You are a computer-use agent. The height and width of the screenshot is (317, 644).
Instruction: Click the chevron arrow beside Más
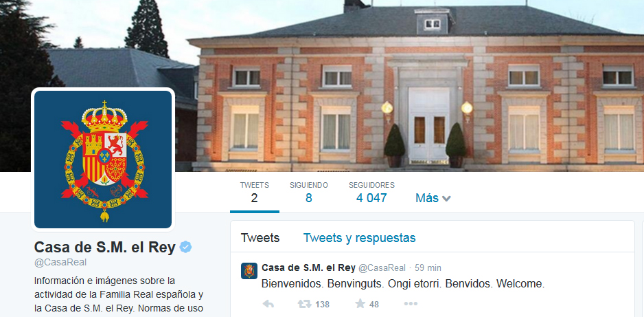pyautogui.click(x=446, y=199)
